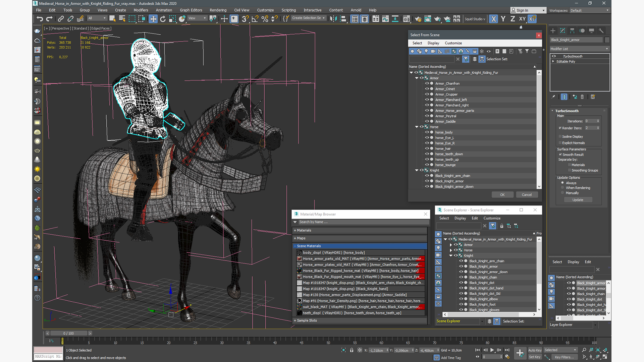The width and height of the screenshot is (644, 362).
Task: Click the time slider 0 / 100 handle
Action: (69, 333)
